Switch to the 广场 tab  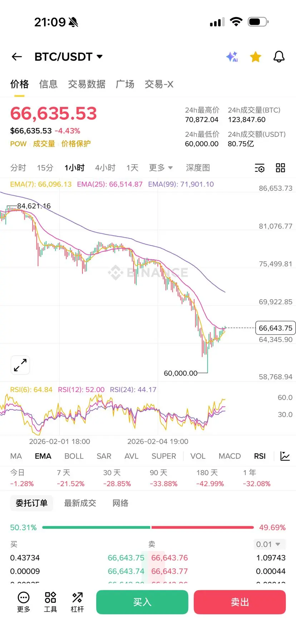tap(125, 84)
